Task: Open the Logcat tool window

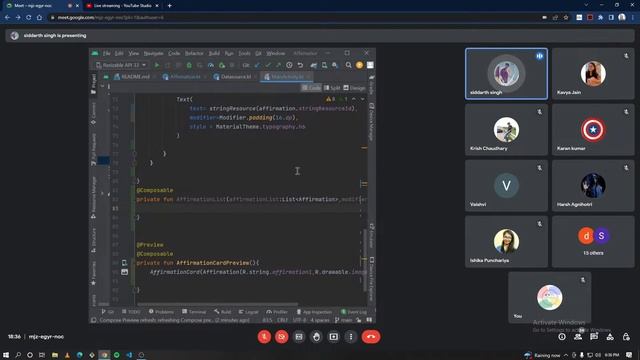Action: tap(249, 312)
